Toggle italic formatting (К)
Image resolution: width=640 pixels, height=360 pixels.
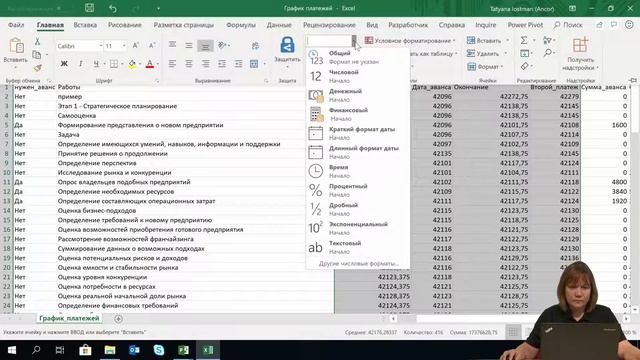pos(80,64)
